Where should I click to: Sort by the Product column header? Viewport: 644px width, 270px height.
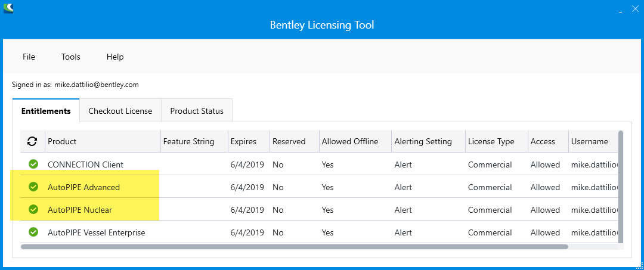(103, 142)
